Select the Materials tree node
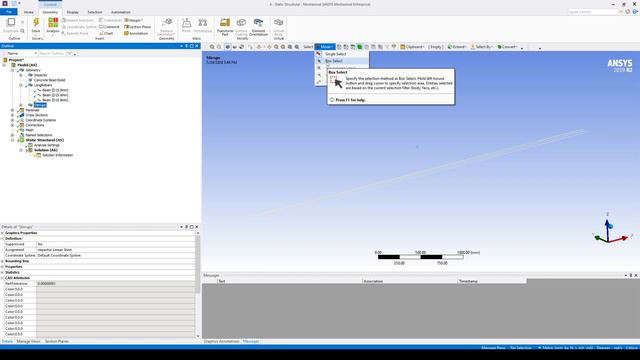Image resolution: width=640 pixels, height=360 pixels. click(32, 110)
